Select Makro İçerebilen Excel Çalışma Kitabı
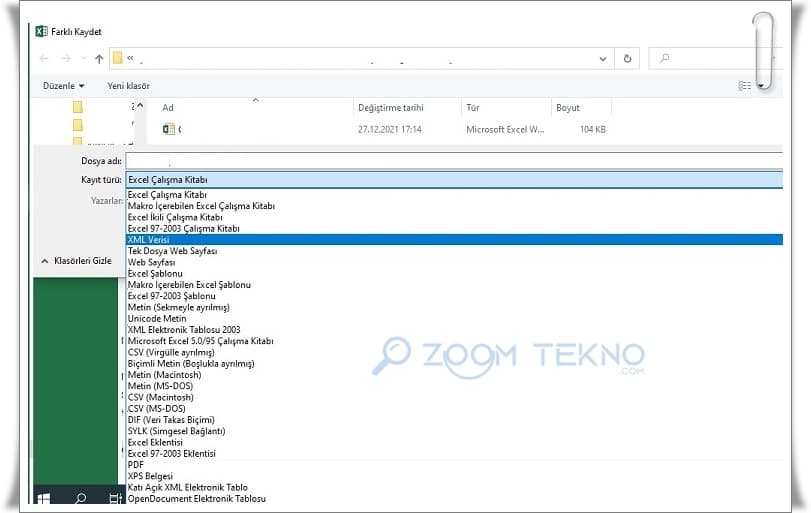The image size is (811, 513). pyautogui.click(x=454, y=206)
